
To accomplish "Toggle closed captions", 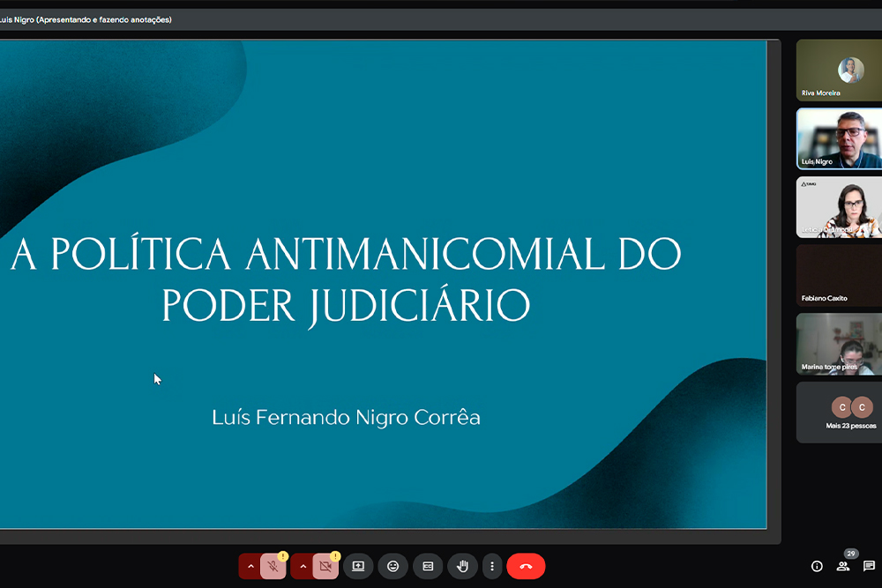I will [x=428, y=566].
